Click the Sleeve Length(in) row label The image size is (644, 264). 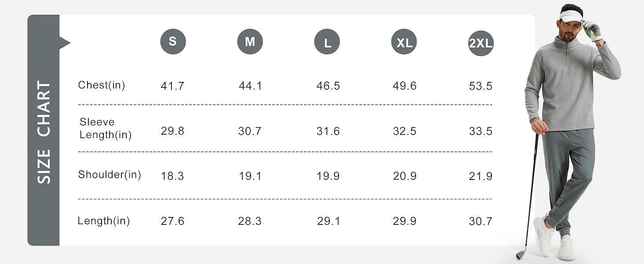tap(106, 128)
